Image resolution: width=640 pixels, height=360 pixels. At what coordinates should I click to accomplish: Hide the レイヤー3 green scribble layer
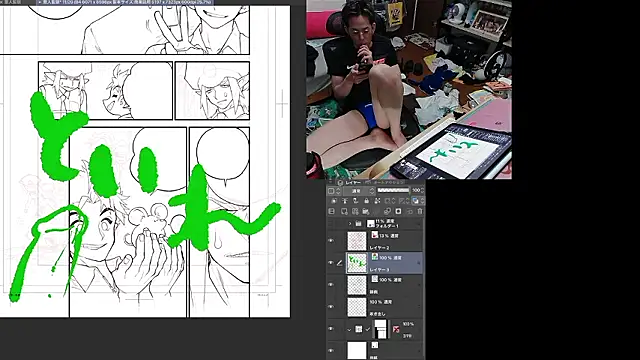point(331,263)
